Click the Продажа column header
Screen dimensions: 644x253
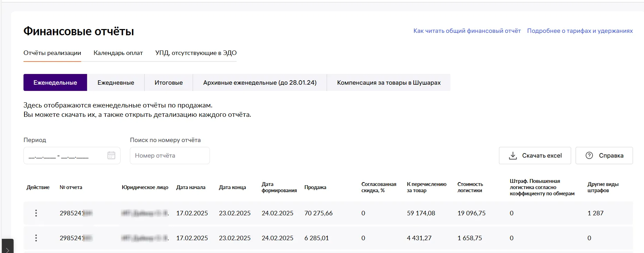pyautogui.click(x=315, y=187)
